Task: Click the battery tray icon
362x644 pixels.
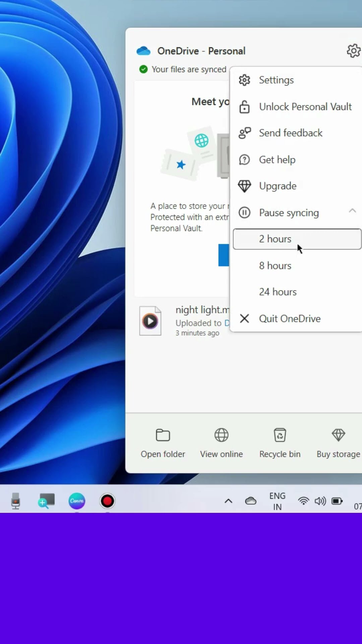Action: point(337,501)
